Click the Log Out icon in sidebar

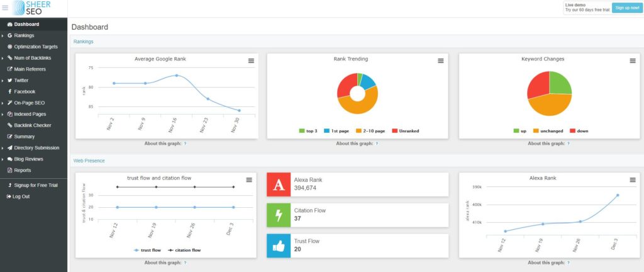point(9,196)
